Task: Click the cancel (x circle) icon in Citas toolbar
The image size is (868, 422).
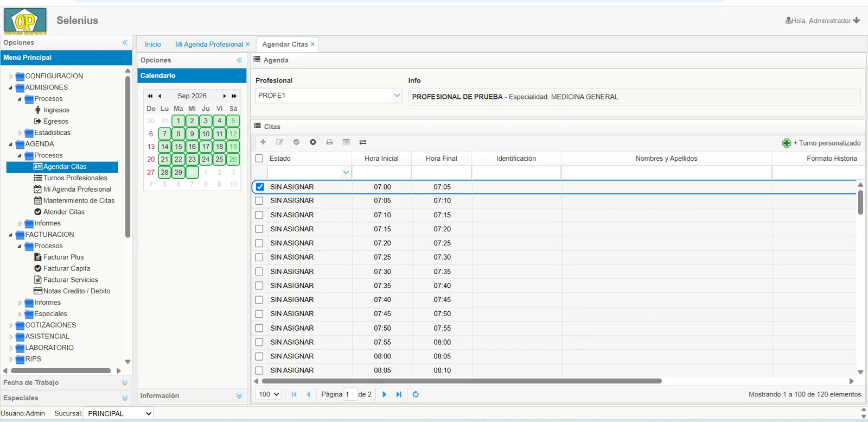Action: pos(313,142)
